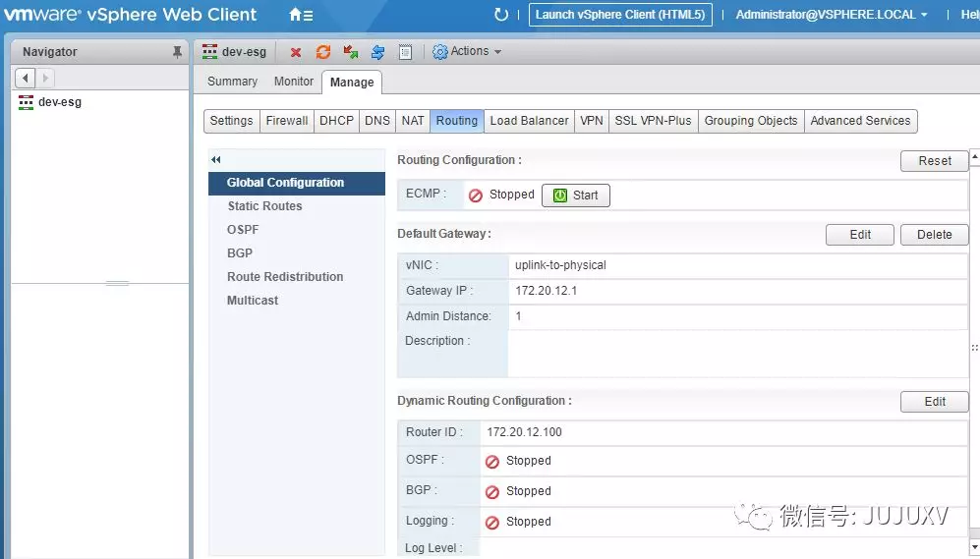Click the Navigator panel splitter handle

coord(117,284)
